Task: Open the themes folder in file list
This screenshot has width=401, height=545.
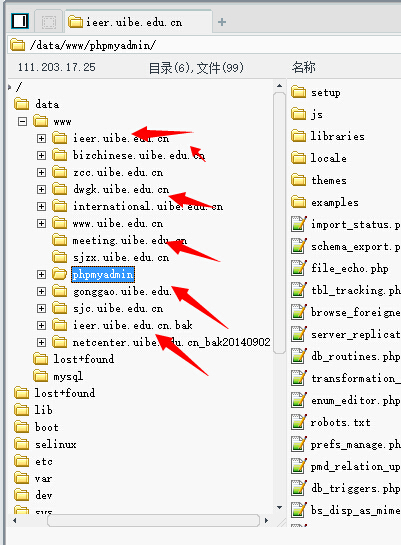Action: [329, 180]
